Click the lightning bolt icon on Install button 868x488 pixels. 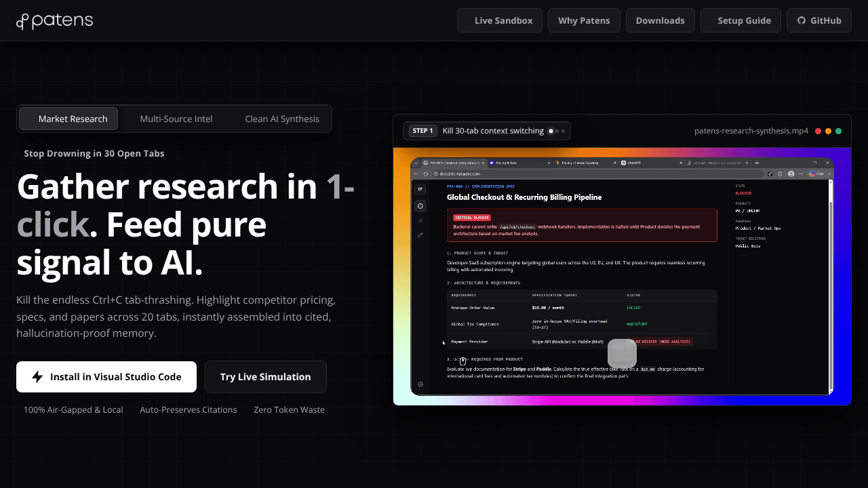tap(37, 377)
